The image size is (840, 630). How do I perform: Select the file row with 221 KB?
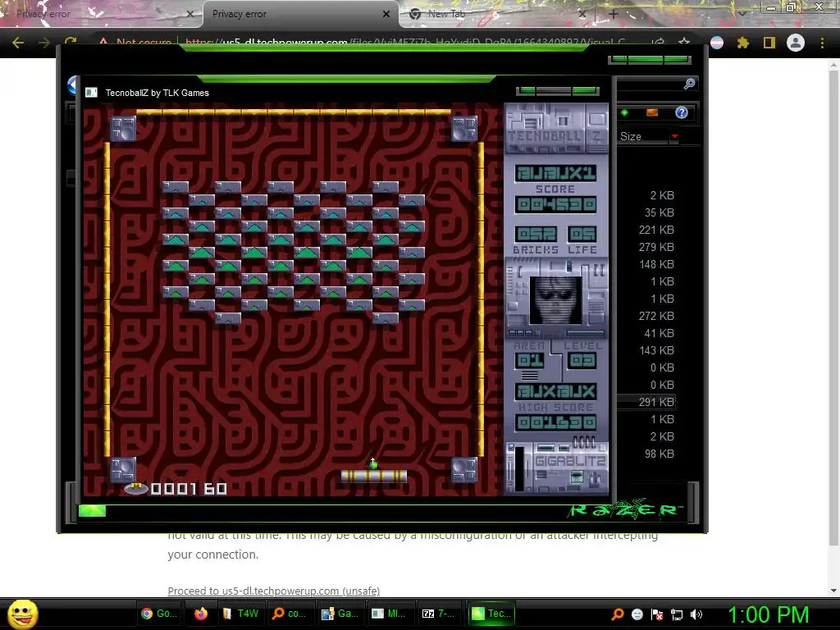[x=655, y=230]
